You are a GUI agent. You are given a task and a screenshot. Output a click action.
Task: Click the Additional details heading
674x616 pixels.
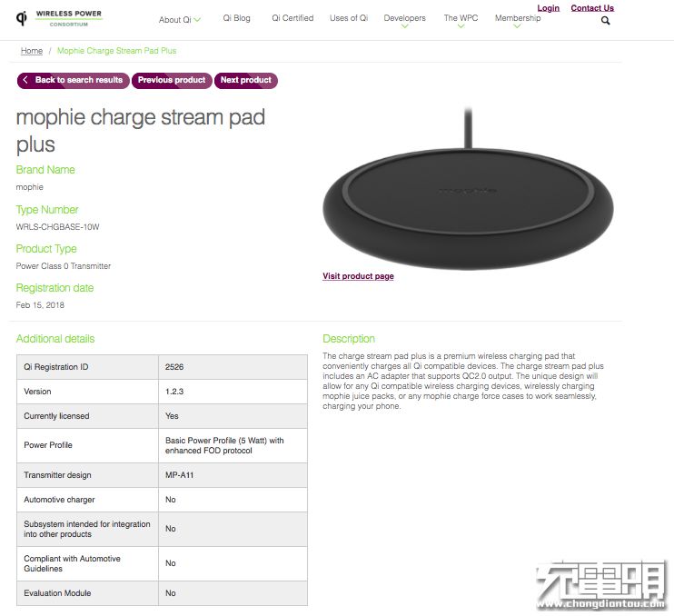pos(55,339)
